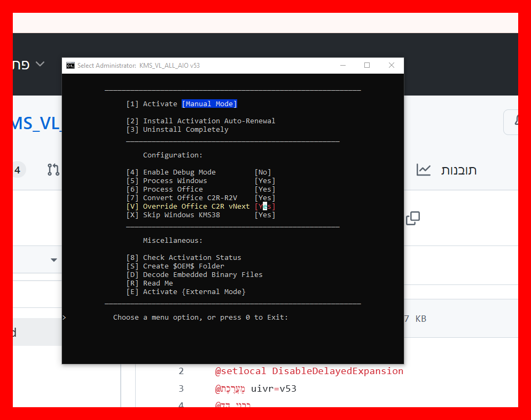Click "[5] Process Windows" line
This screenshot has height=420, width=531.
point(167,181)
